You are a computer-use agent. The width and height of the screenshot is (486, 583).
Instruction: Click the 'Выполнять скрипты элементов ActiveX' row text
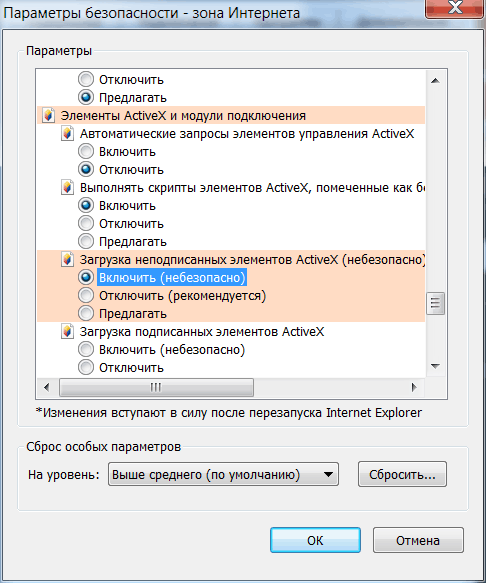point(252,187)
